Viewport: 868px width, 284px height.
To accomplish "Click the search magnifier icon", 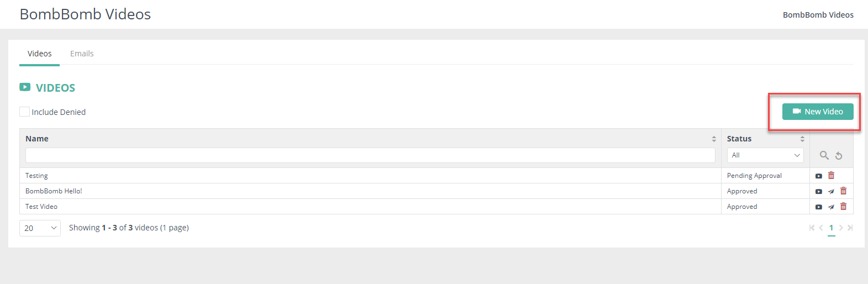I will (824, 155).
